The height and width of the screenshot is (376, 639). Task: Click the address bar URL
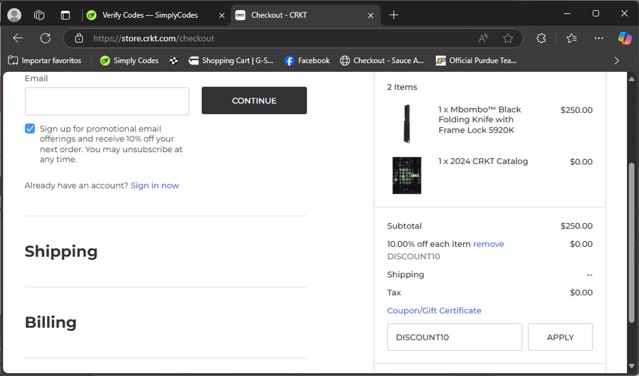154,38
